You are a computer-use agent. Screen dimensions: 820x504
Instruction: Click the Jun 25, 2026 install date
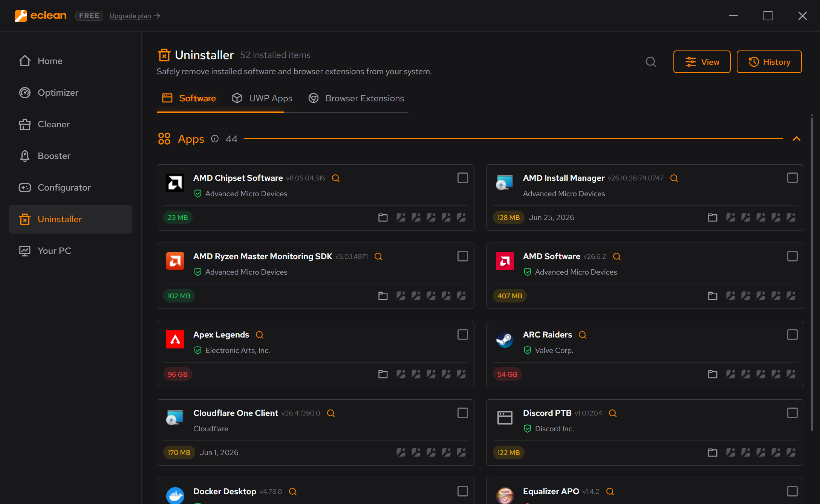point(552,217)
